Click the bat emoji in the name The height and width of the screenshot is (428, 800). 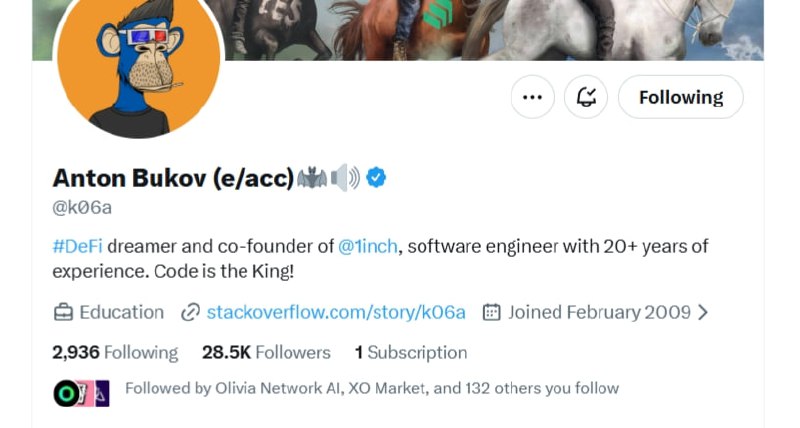coord(312,178)
